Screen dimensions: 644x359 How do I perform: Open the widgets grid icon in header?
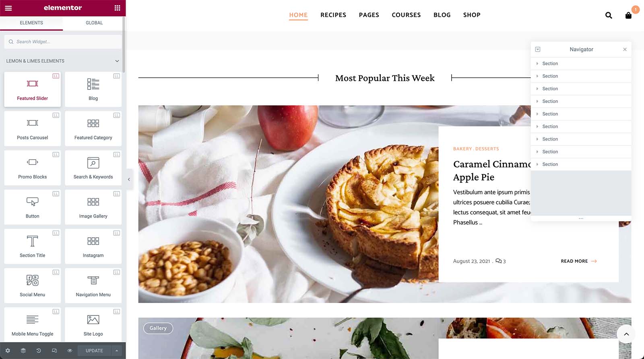pyautogui.click(x=117, y=8)
